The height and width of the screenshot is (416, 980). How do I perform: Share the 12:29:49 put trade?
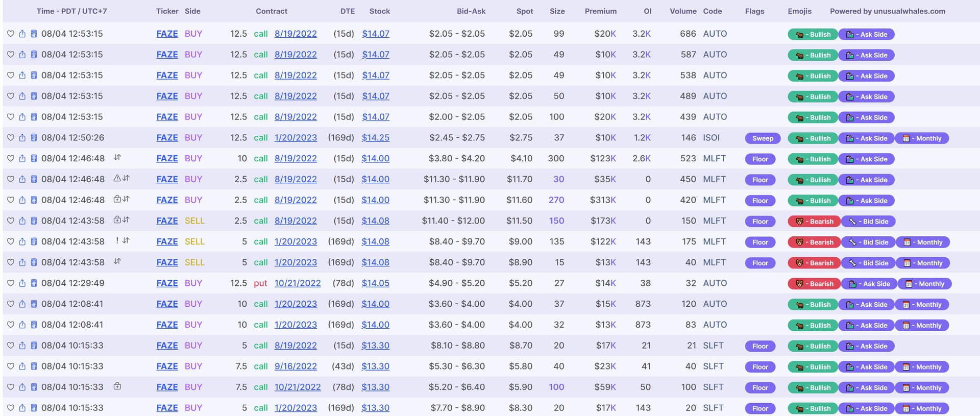22,283
